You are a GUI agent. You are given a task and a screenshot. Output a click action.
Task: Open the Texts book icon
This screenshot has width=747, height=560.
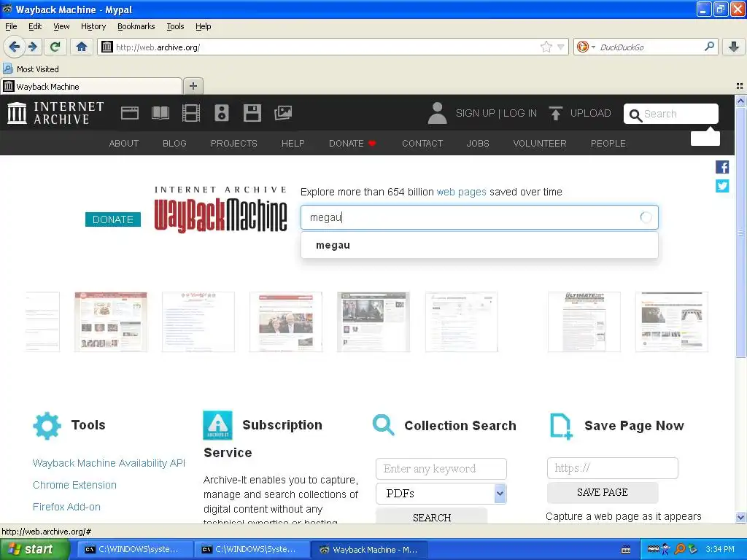tap(160, 113)
